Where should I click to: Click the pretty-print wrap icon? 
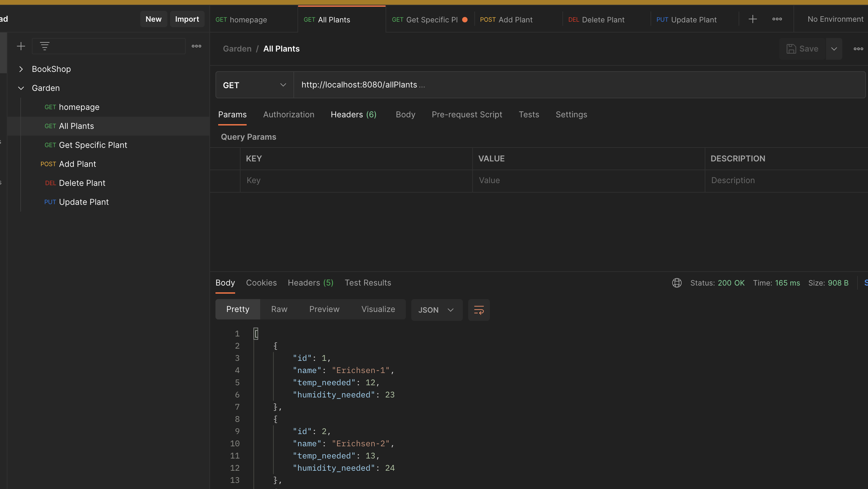[479, 310]
